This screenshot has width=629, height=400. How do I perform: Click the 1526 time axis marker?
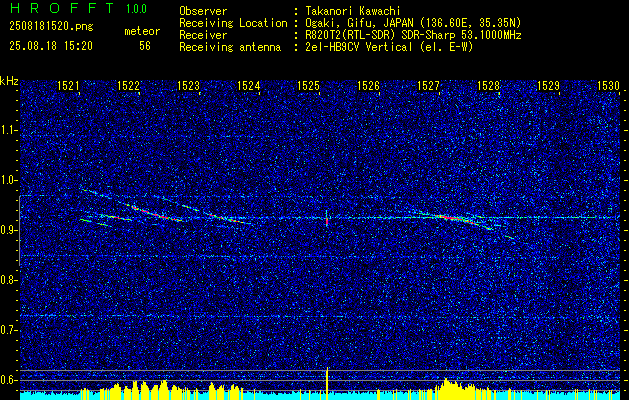368,86
